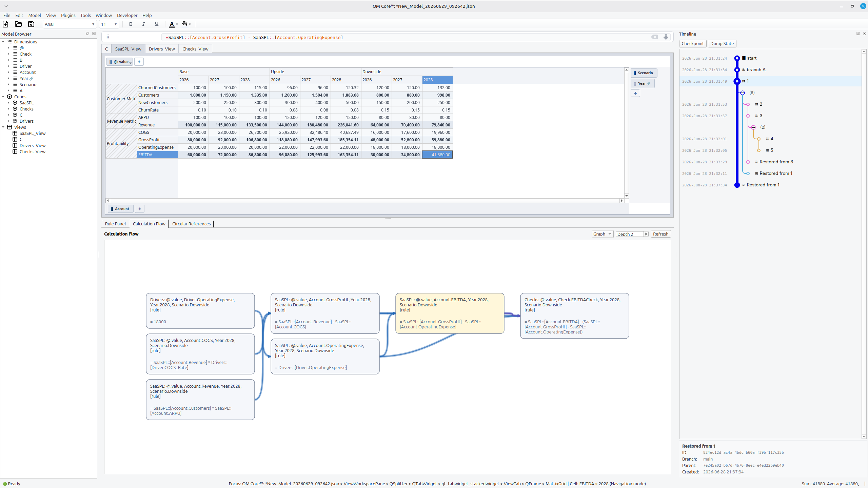Image resolution: width=868 pixels, height=488 pixels.
Task: Float the Model Browser panel
Action: 87,34
